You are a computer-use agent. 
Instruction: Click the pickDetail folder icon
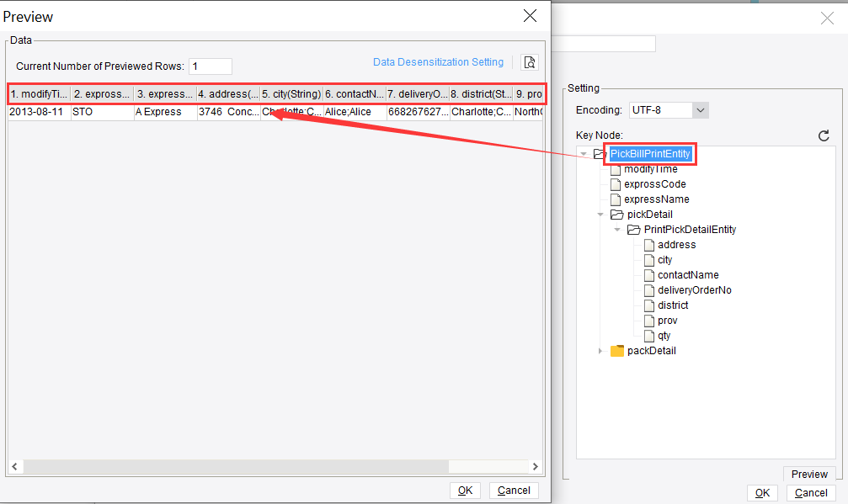(616, 214)
